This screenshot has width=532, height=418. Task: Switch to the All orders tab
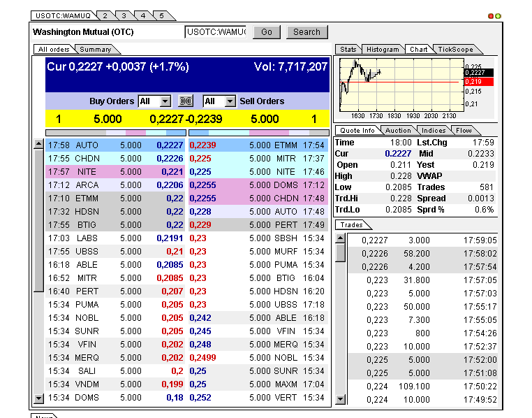click(x=54, y=50)
